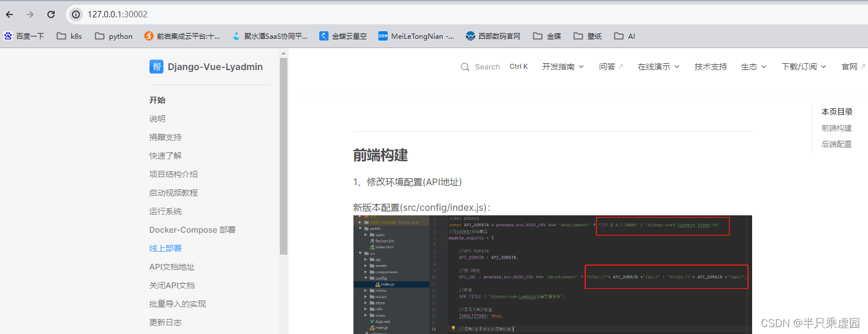Open the 生态 dropdown menu
The height and width of the screenshot is (334, 868).
752,67
